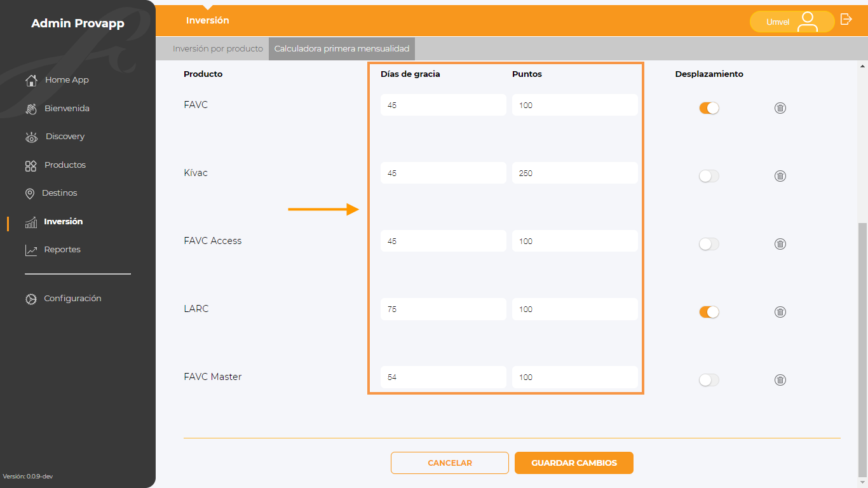
Task: Click the user avatar icon
Action: coord(808,22)
